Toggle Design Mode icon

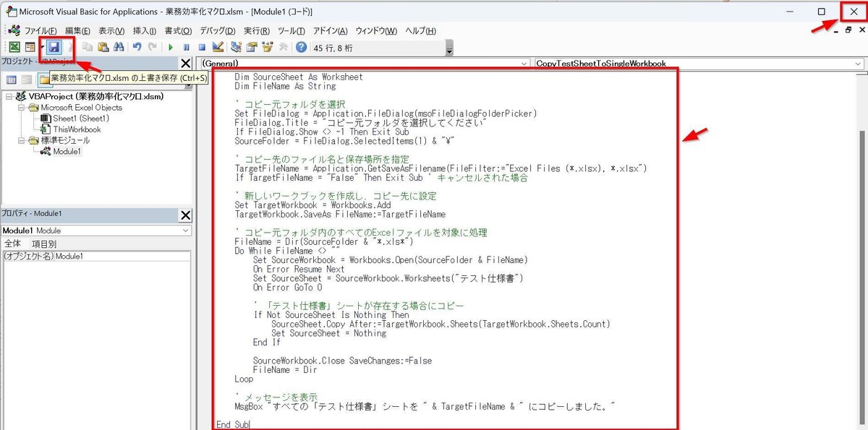pyautogui.click(x=217, y=47)
